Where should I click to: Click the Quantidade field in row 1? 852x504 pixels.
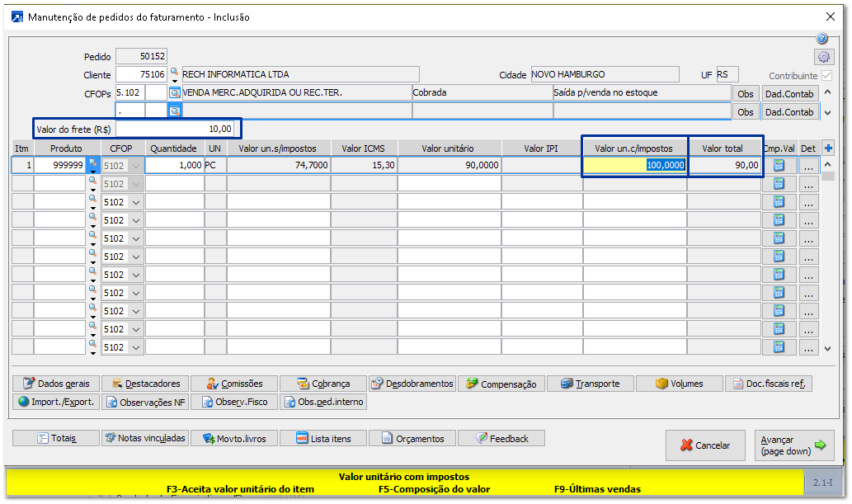click(x=175, y=166)
